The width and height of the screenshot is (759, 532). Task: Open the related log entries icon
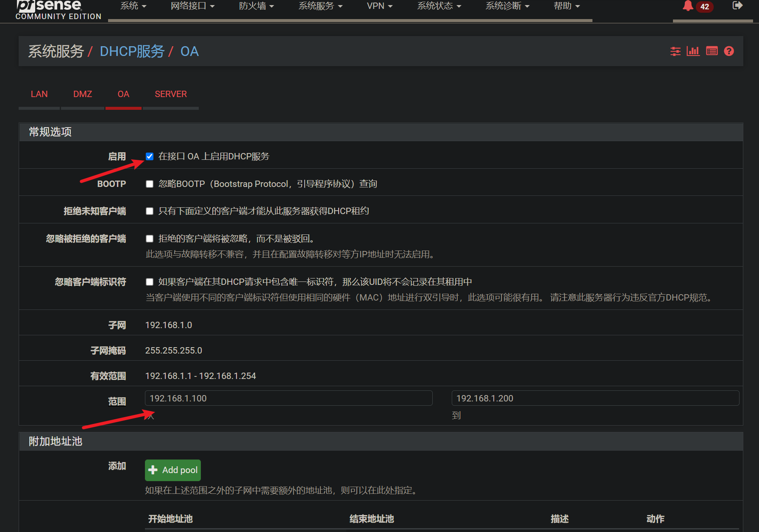click(x=712, y=51)
